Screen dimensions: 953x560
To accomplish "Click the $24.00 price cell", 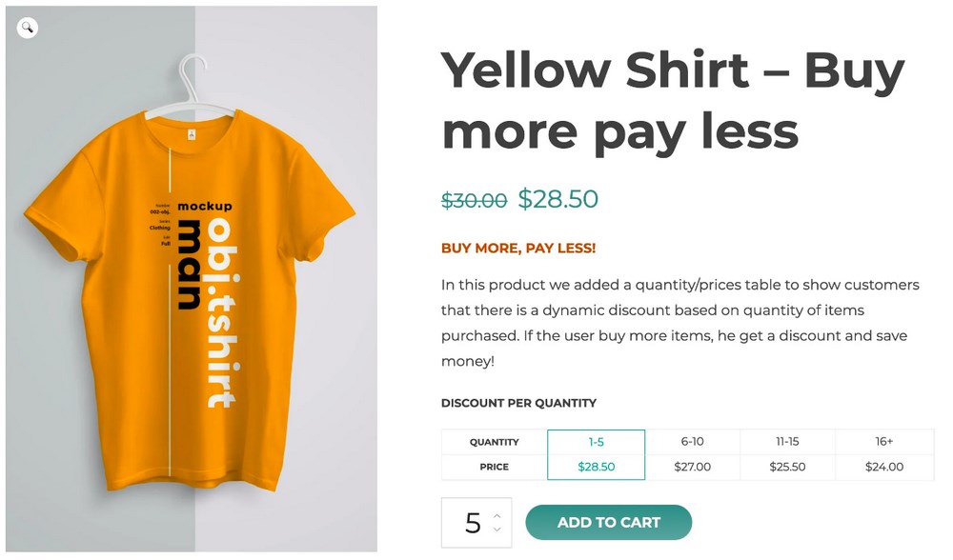I will click(x=883, y=467).
